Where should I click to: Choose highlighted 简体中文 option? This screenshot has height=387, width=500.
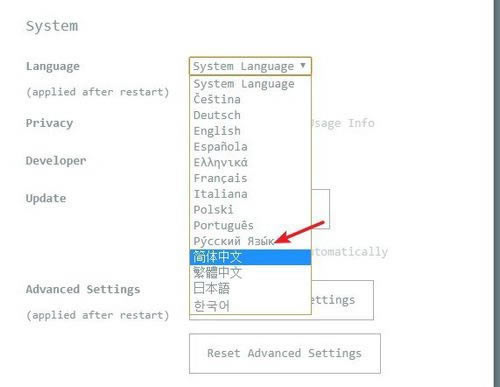coord(250,257)
